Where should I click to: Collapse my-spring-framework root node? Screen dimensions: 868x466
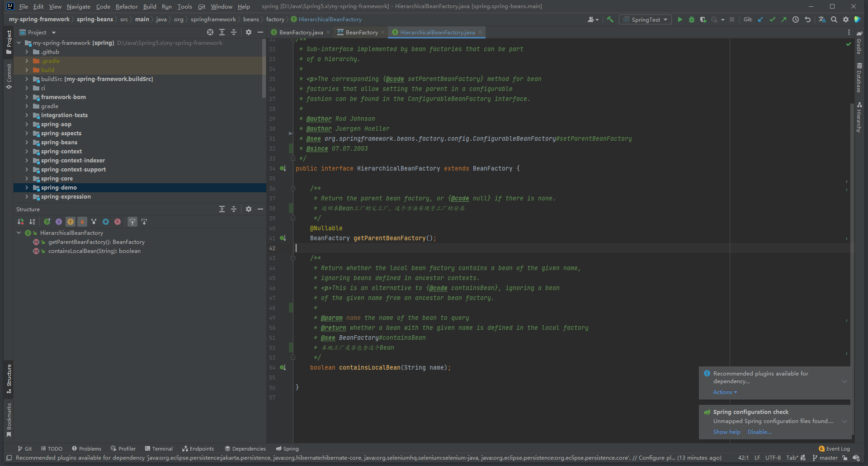[x=19, y=43]
